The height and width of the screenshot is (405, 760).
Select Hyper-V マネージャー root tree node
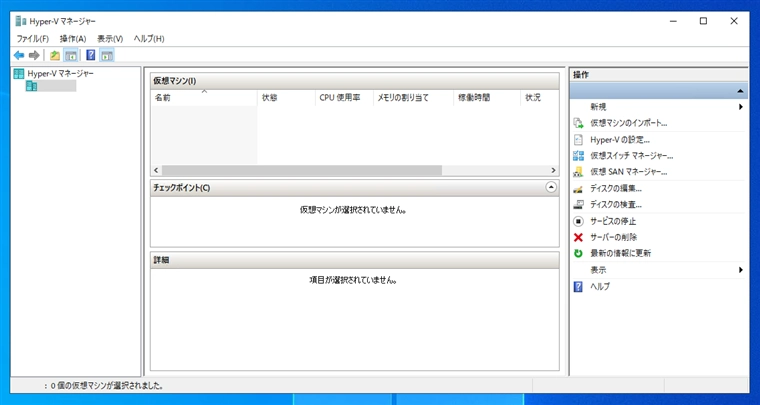pos(61,74)
